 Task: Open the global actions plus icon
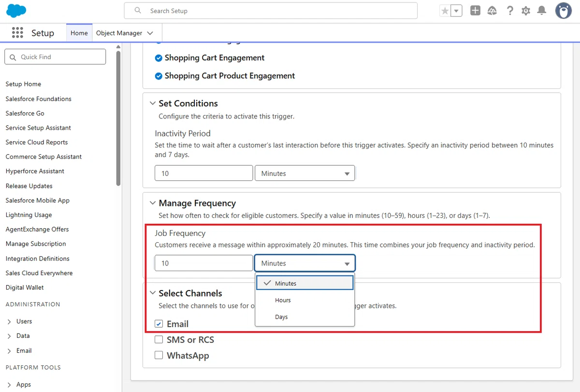click(475, 11)
